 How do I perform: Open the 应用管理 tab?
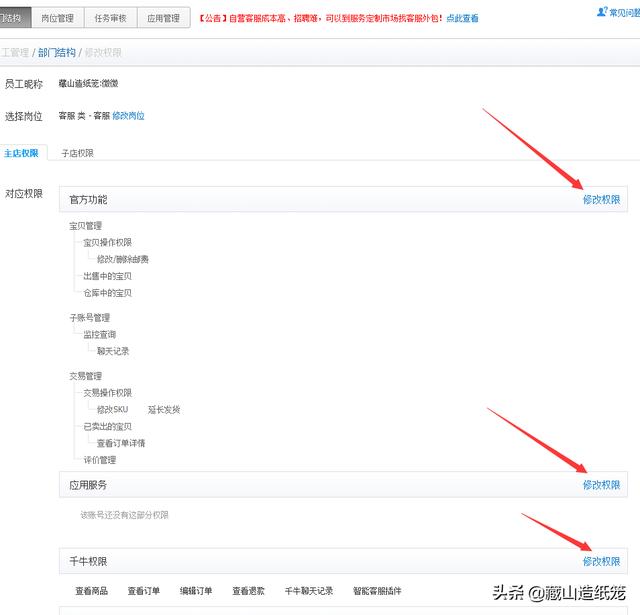click(x=164, y=18)
